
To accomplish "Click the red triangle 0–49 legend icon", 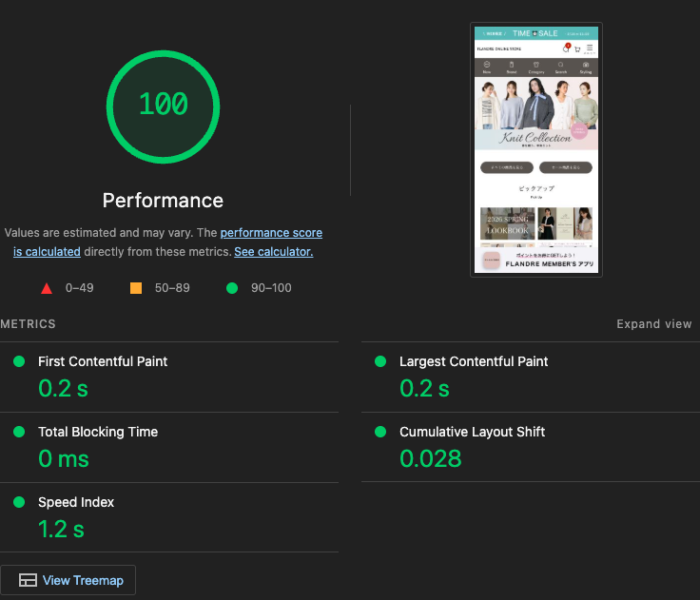I will coord(47,288).
